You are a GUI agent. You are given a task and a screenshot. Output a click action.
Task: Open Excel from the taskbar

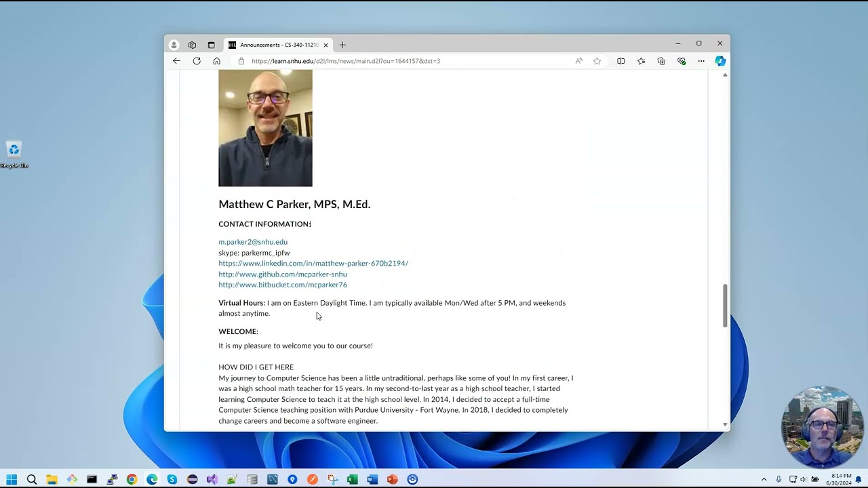click(352, 479)
